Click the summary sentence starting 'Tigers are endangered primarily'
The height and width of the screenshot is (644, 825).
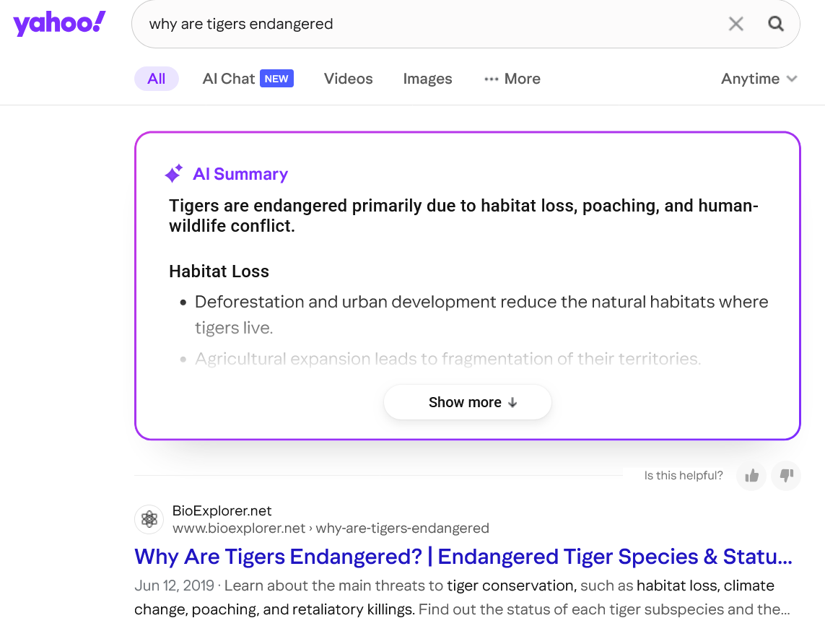(x=463, y=216)
